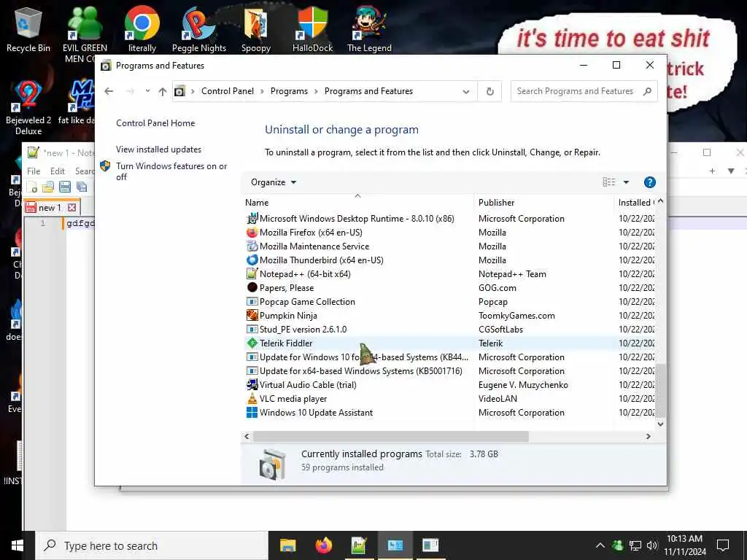Viewport: 747px width, 560px height.
Task: Click the Control Panel breadcrumb
Action: (228, 91)
